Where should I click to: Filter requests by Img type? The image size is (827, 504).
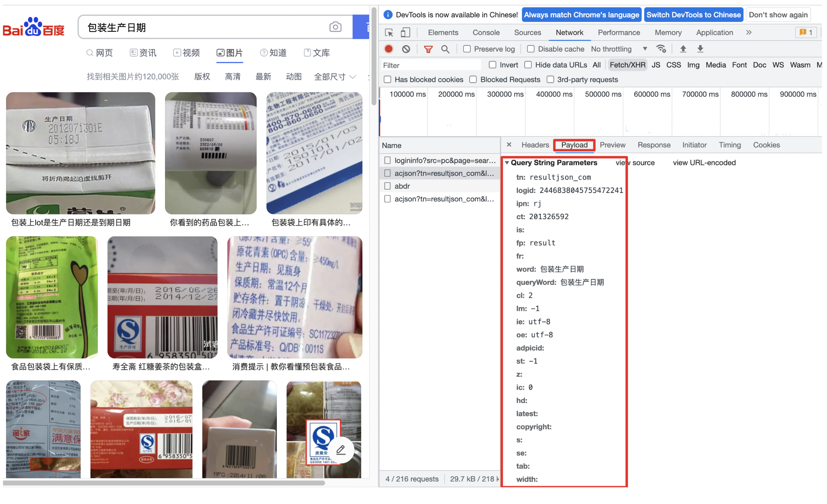coord(693,65)
